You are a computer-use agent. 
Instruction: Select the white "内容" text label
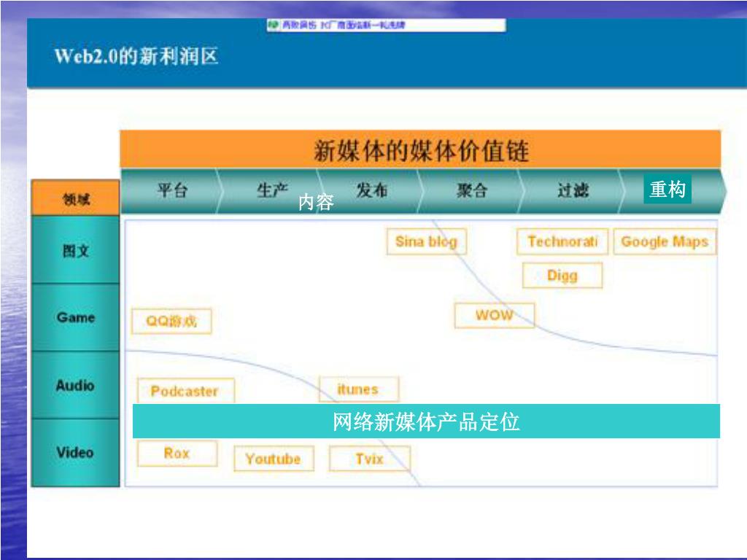tap(316, 203)
